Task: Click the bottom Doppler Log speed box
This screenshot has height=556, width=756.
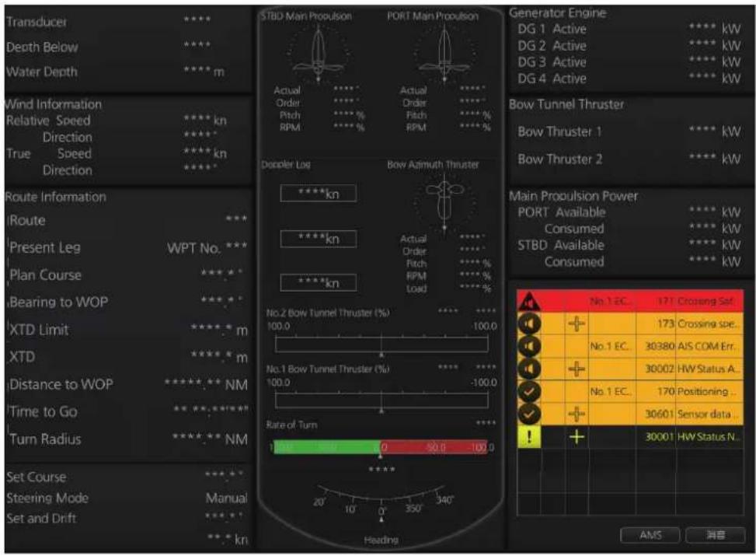Action: pyautogui.click(x=319, y=282)
